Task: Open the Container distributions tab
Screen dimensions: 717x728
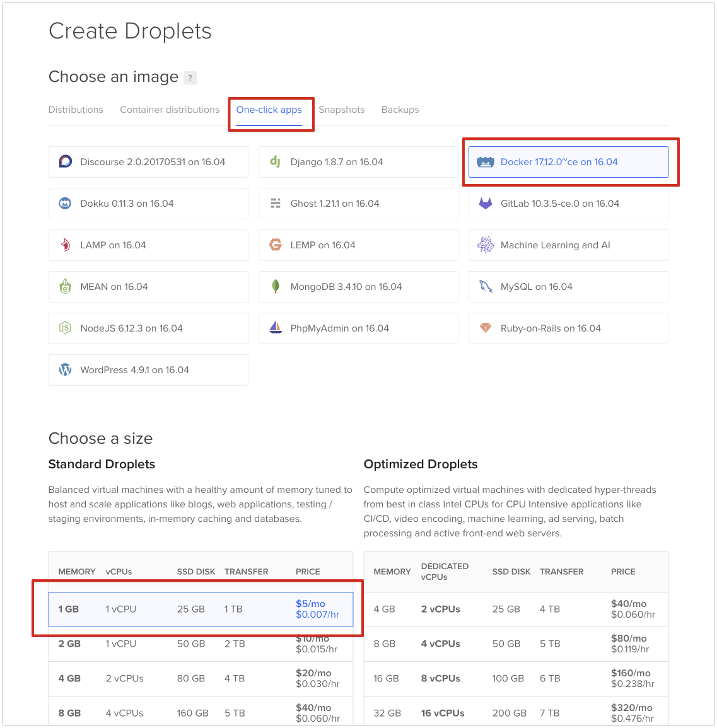Action: coord(170,110)
